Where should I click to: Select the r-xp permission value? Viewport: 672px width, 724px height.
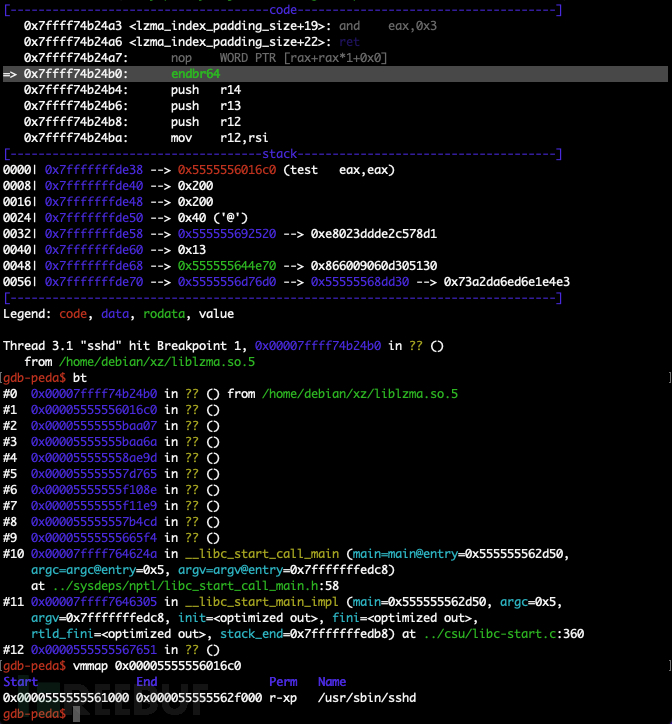(x=284, y=698)
